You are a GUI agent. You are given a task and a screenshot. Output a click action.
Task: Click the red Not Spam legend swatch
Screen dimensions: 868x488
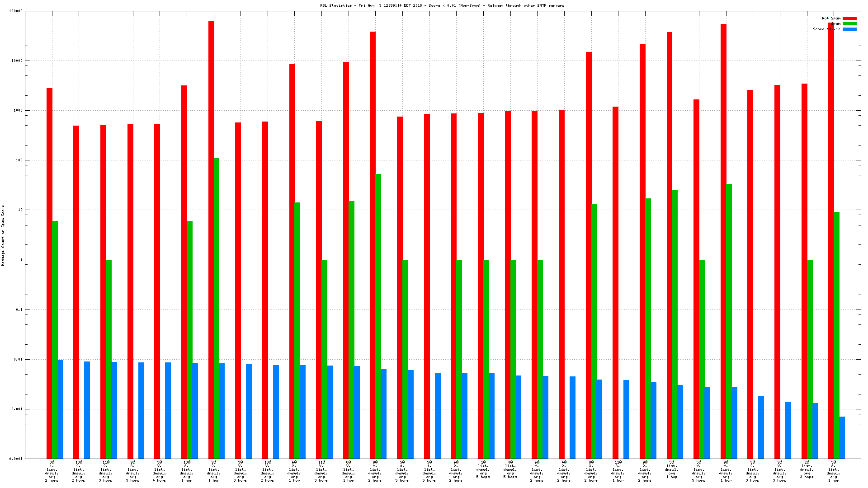[x=849, y=19]
